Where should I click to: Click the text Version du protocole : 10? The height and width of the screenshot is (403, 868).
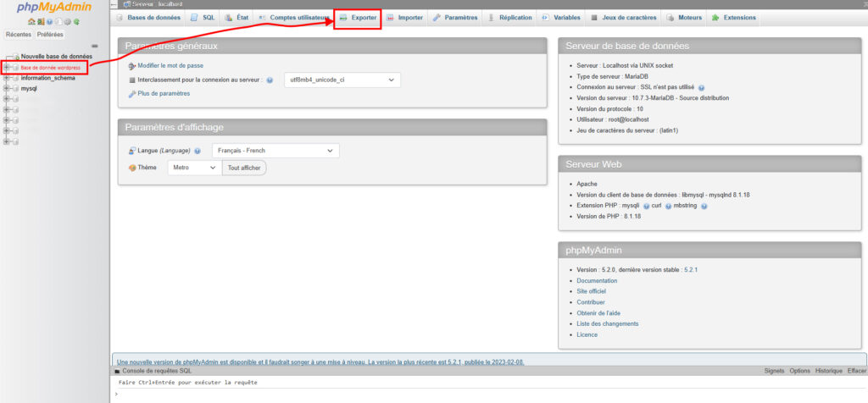pyautogui.click(x=609, y=109)
